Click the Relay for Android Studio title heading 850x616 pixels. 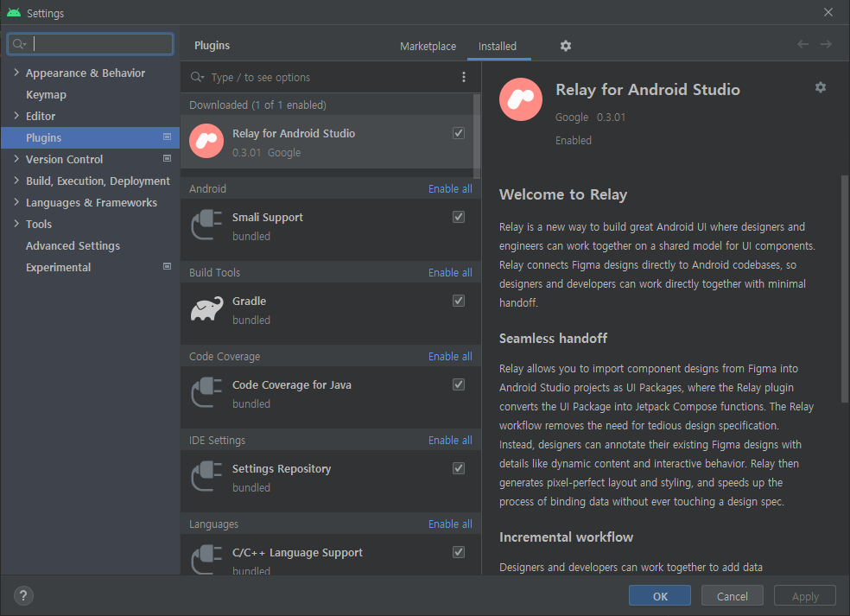[648, 90]
